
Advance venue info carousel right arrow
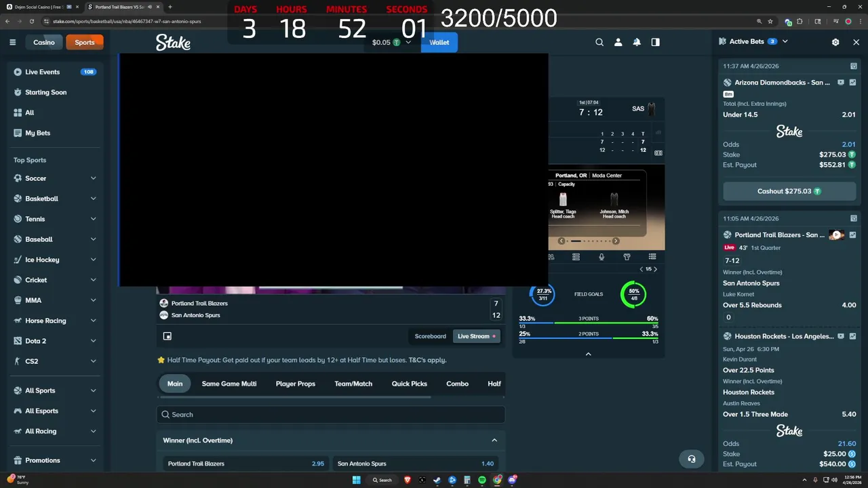click(615, 241)
